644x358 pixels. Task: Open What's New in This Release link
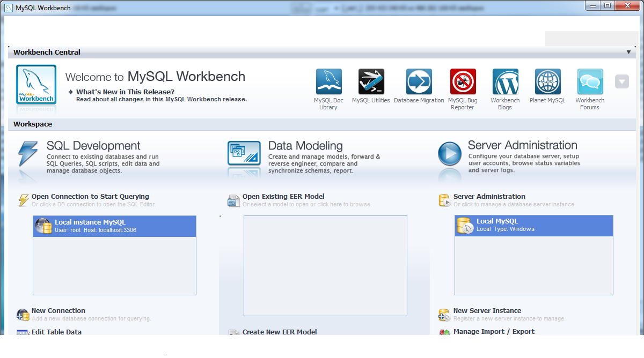tap(125, 92)
